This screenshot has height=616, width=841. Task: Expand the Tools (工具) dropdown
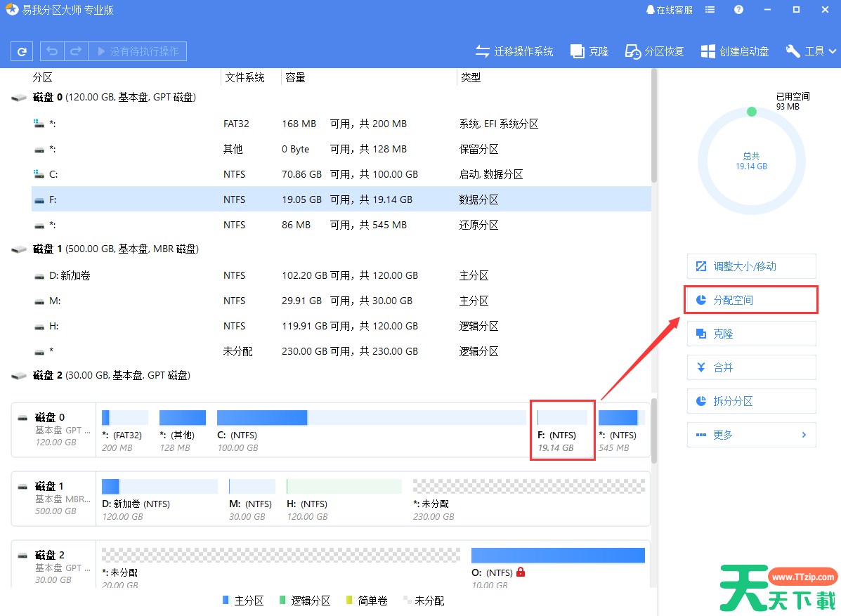point(811,51)
